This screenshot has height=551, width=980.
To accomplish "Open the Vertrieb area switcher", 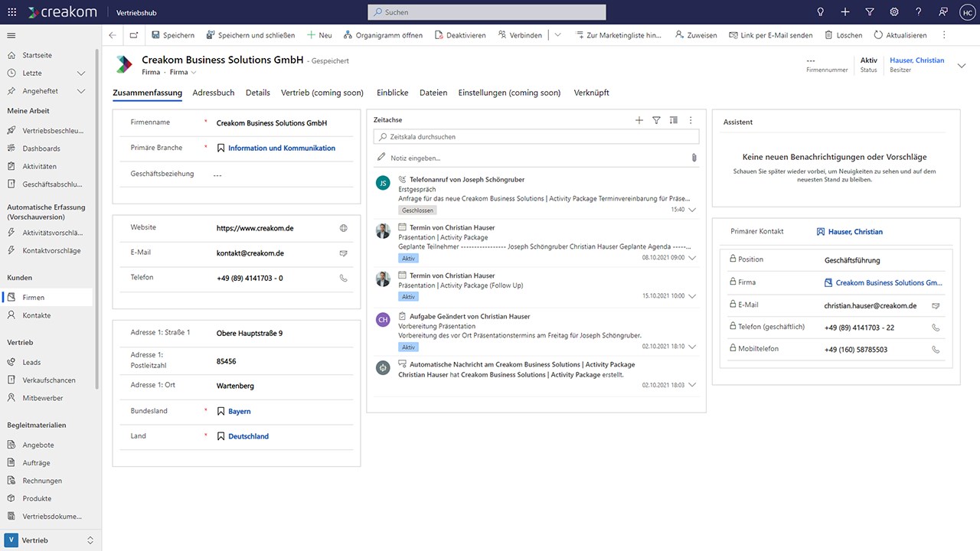I will point(51,540).
